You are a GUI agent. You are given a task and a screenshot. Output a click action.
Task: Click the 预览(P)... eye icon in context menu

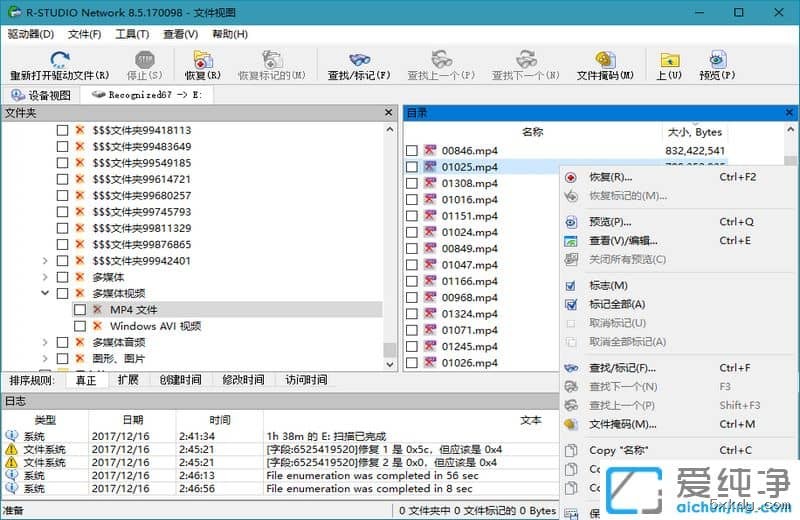click(x=571, y=222)
